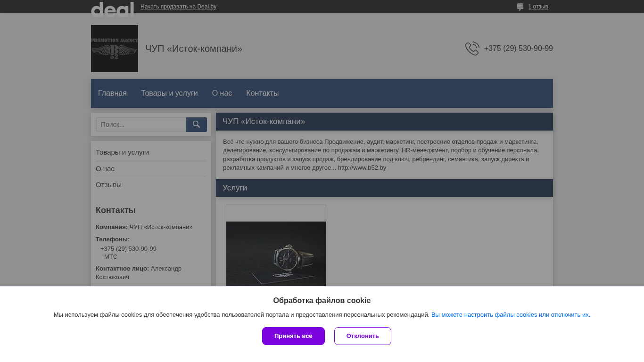Click the review speech bubble icon
The width and height of the screenshot is (644, 362).
pos(520,7)
